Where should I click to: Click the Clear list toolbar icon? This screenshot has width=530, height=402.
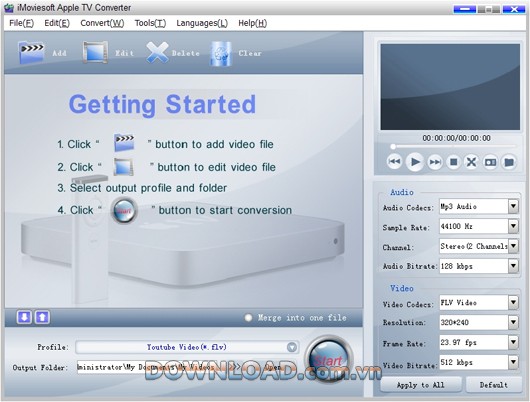[221, 53]
